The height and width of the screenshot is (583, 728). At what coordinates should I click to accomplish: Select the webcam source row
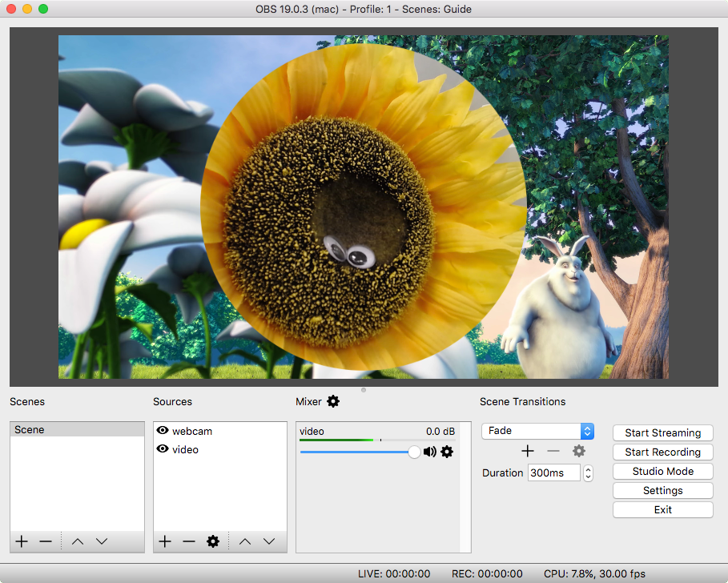click(220, 431)
